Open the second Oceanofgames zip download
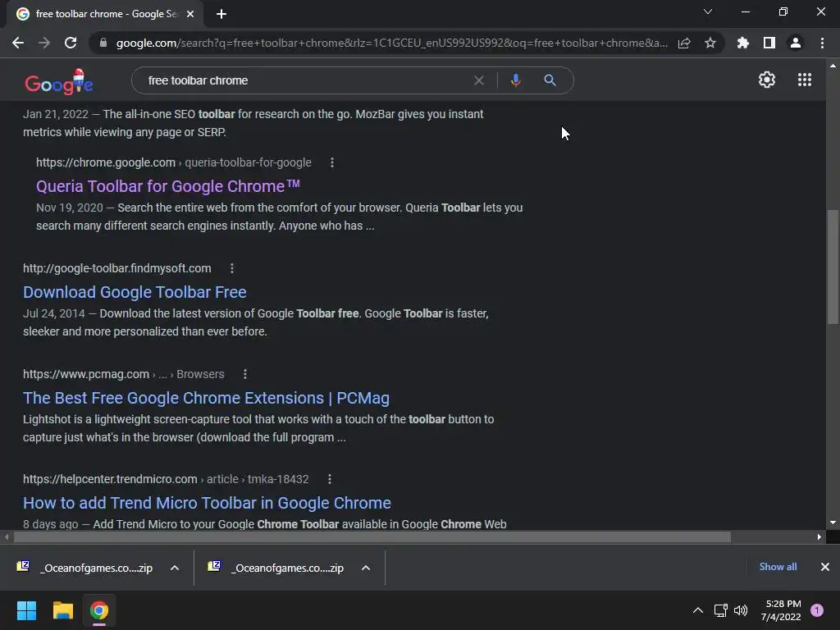The width and height of the screenshot is (840, 630). coord(277,568)
